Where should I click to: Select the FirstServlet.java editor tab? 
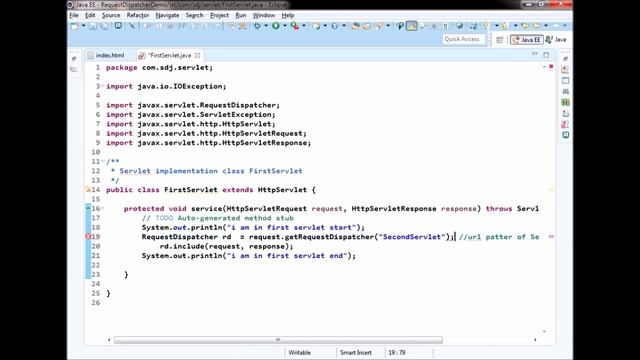170,55
